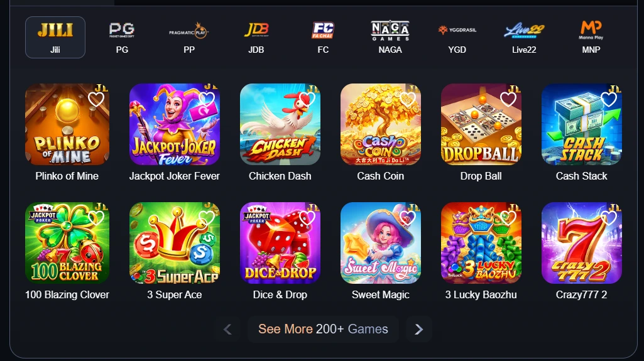The width and height of the screenshot is (644, 361).
Task: Select the Yggdrasil YGD provider
Action: (457, 37)
